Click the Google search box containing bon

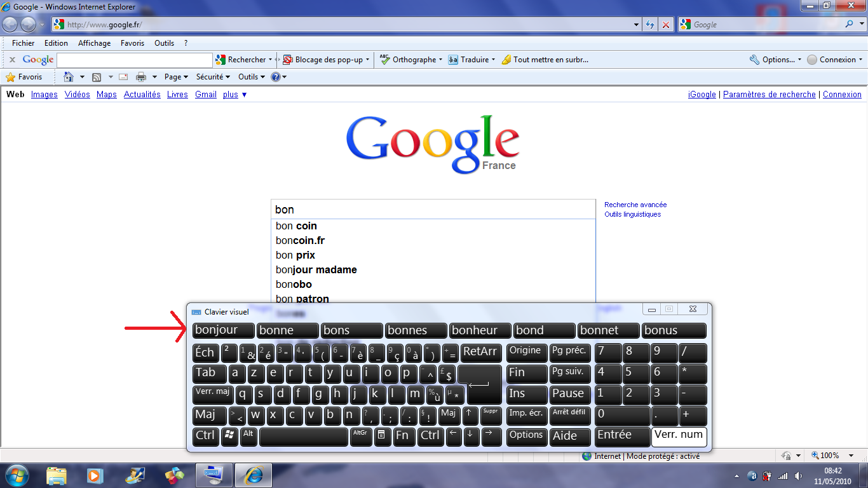click(433, 210)
